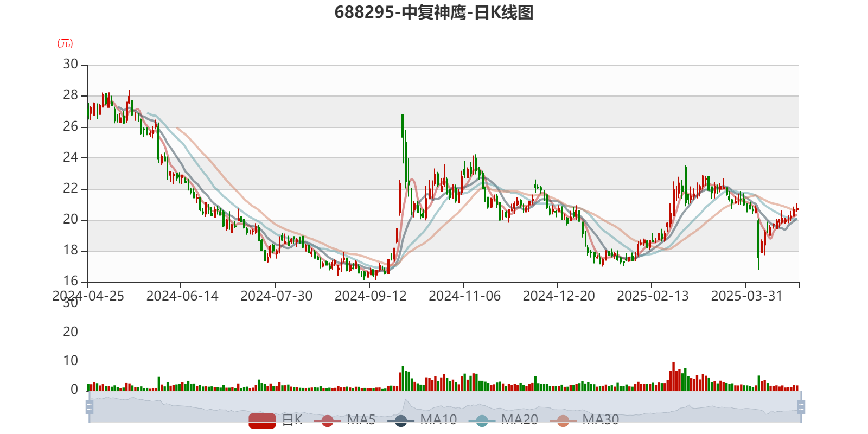The image size is (868, 434).
Task: Grab the left handle of the zoom slider
Action: (x=90, y=407)
